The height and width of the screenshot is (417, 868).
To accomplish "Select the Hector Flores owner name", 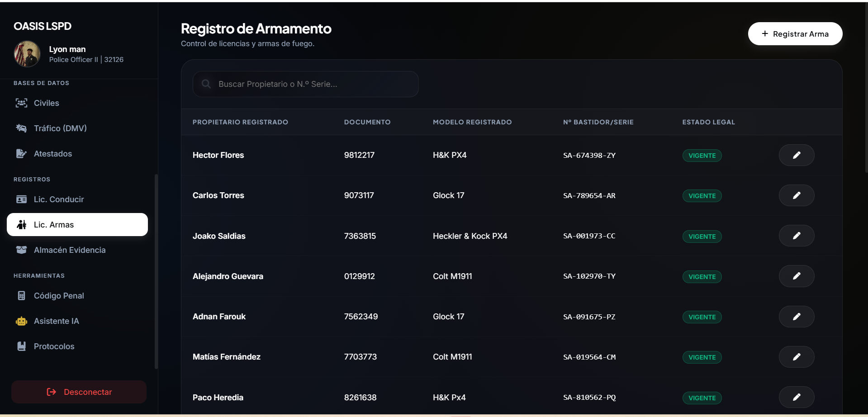I will (218, 155).
